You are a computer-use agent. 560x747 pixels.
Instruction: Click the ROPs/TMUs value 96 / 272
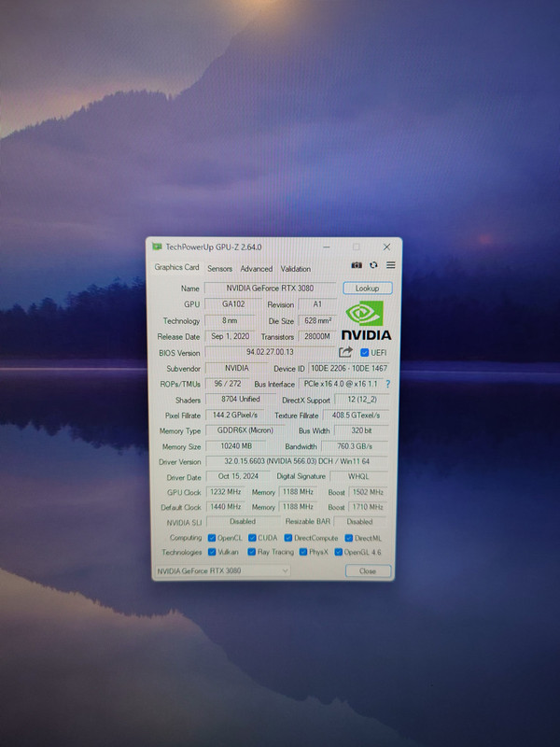pos(228,384)
